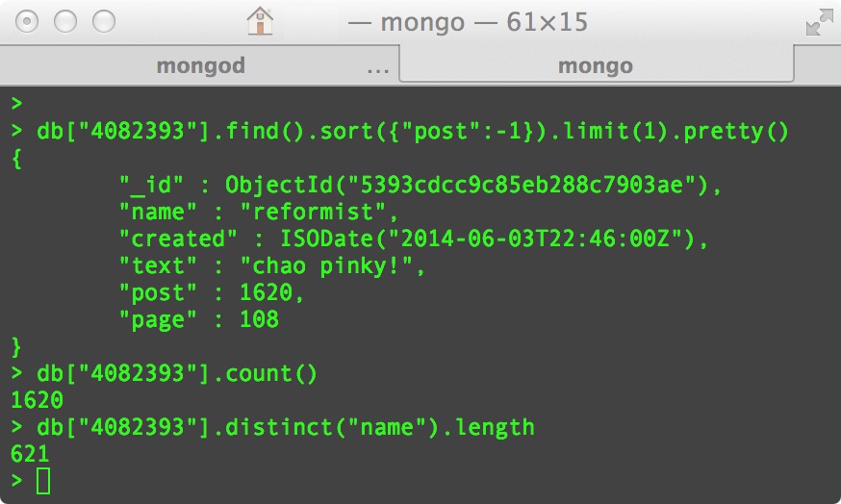Click the 1620 count result
The width and height of the screenshot is (841, 504).
click(x=37, y=400)
